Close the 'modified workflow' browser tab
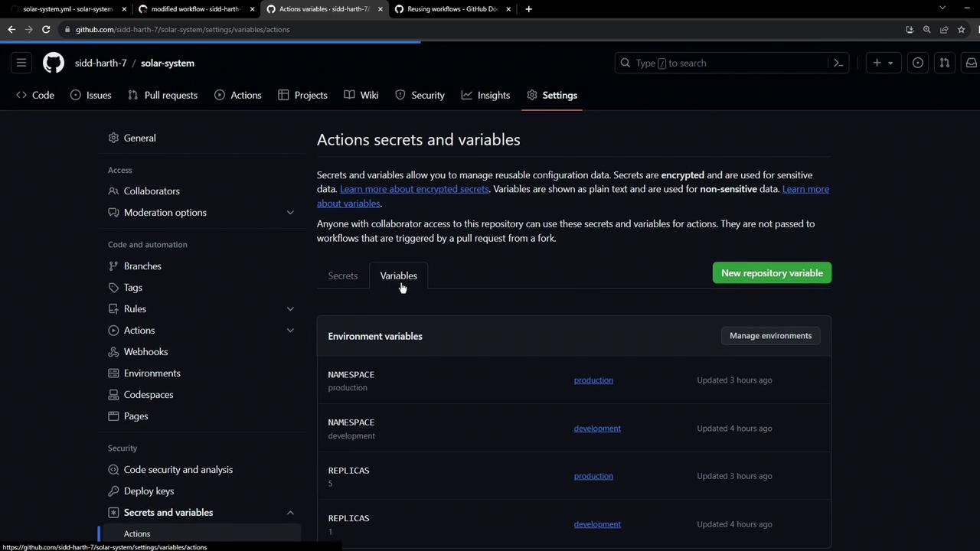 [252, 9]
